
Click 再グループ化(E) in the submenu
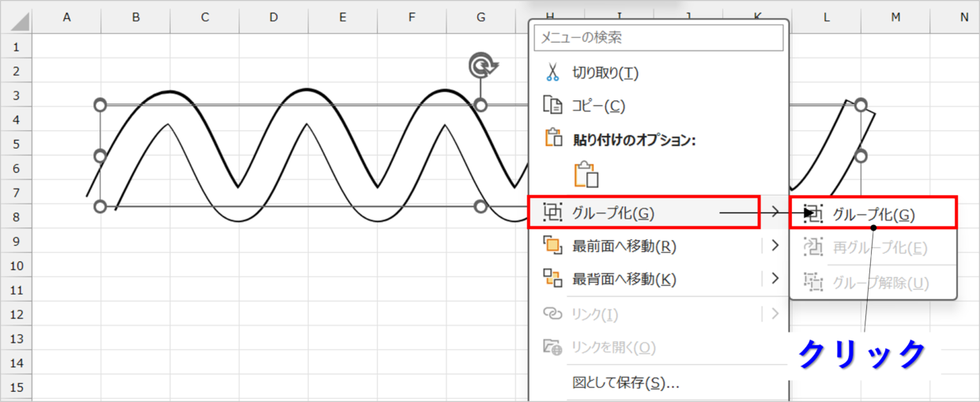[880, 248]
